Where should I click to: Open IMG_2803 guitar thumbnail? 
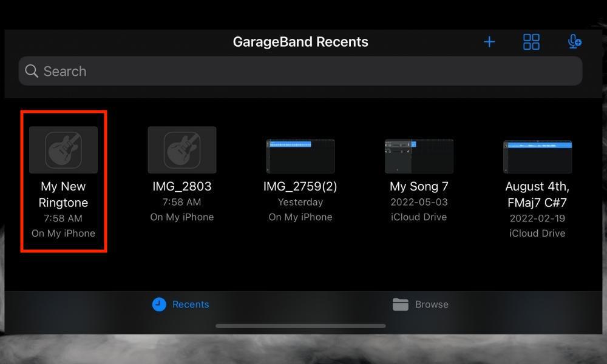[182, 150]
